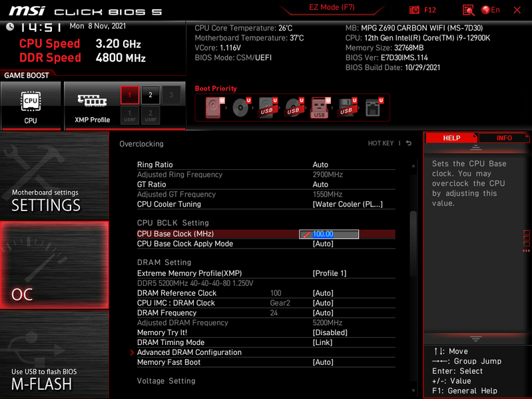Change language with the En globe icon

491,10
